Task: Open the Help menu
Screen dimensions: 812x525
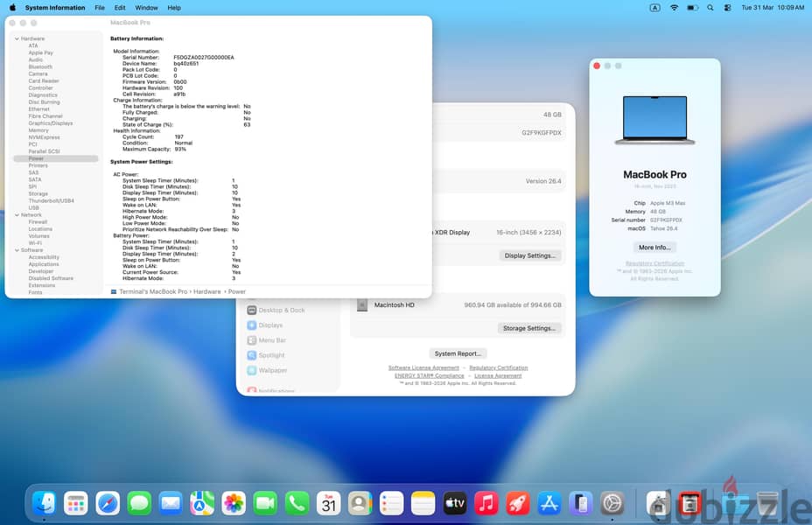Action: point(174,8)
